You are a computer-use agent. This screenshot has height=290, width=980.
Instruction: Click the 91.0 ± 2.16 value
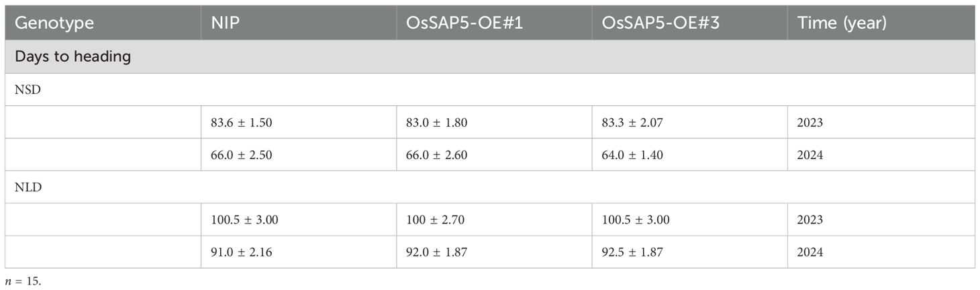tap(242, 252)
